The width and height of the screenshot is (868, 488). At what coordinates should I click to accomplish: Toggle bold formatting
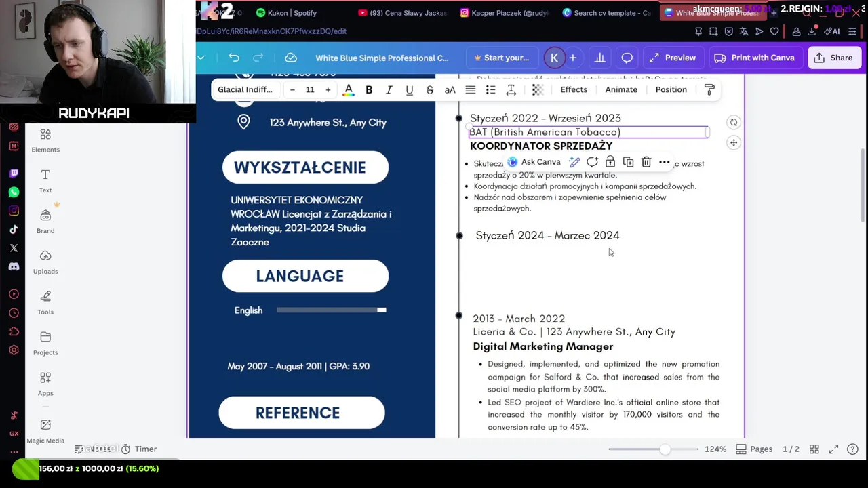(x=369, y=90)
